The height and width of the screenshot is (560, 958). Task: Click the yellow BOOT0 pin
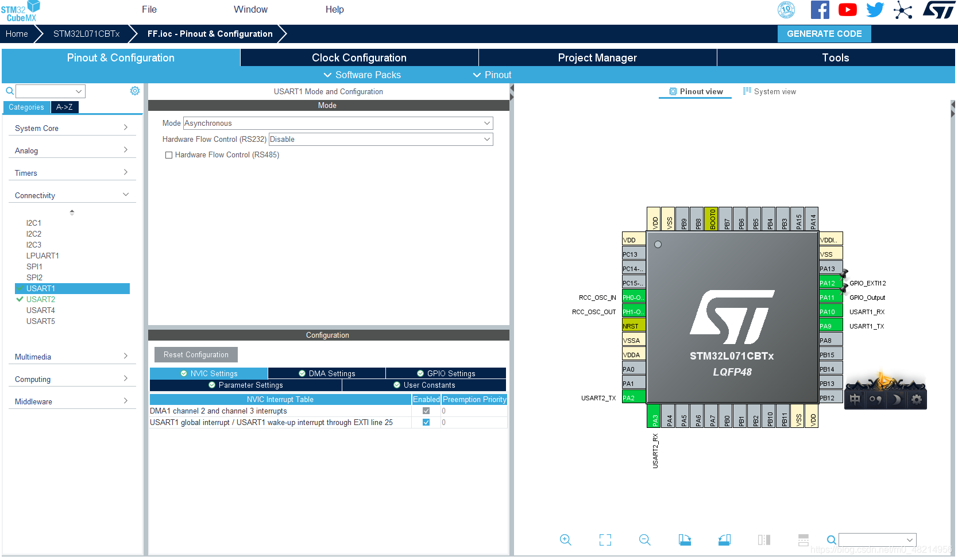712,219
